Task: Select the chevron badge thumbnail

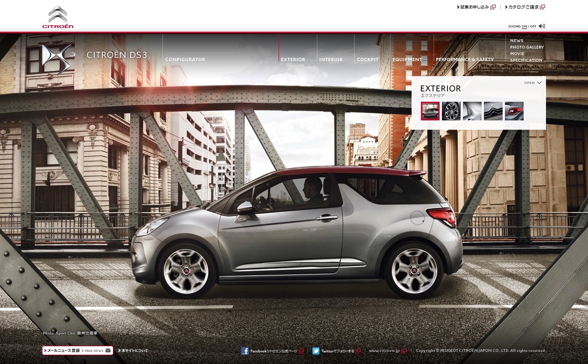Action: [493, 111]
